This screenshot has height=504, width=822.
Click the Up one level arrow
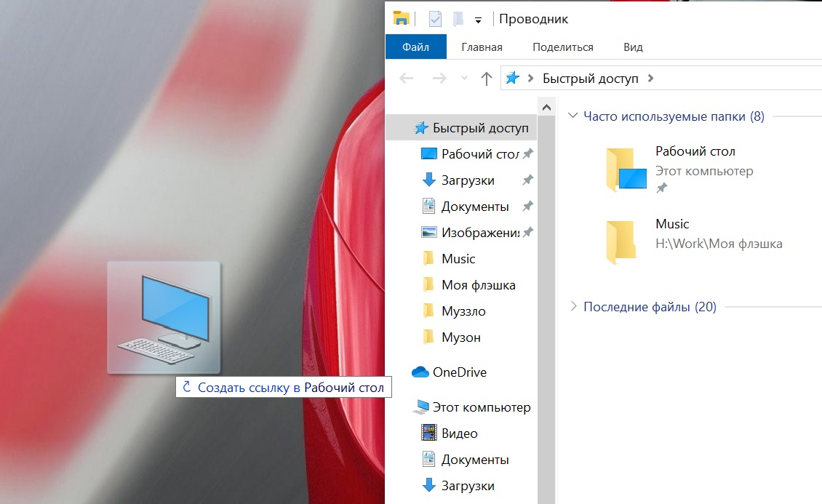click(x=487, y=79)
